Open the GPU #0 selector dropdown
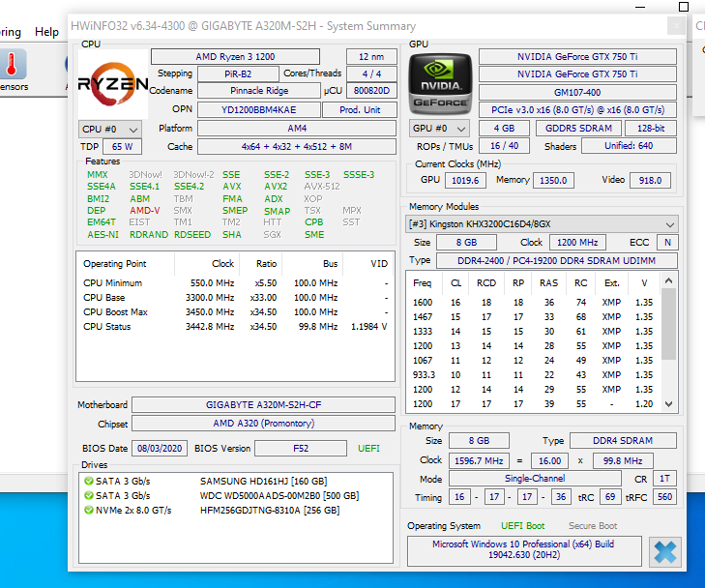The height and width of the screenshot is (588, 705). pyautogui.click(x=440, y=129)
